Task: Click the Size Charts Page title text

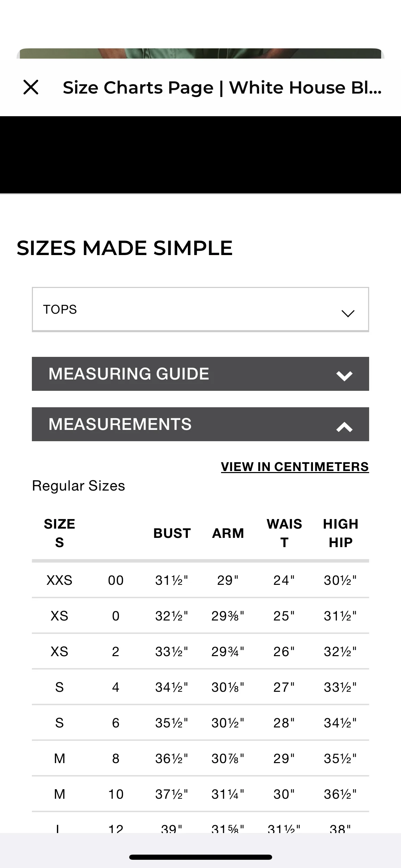Action: tap(222, 87)
